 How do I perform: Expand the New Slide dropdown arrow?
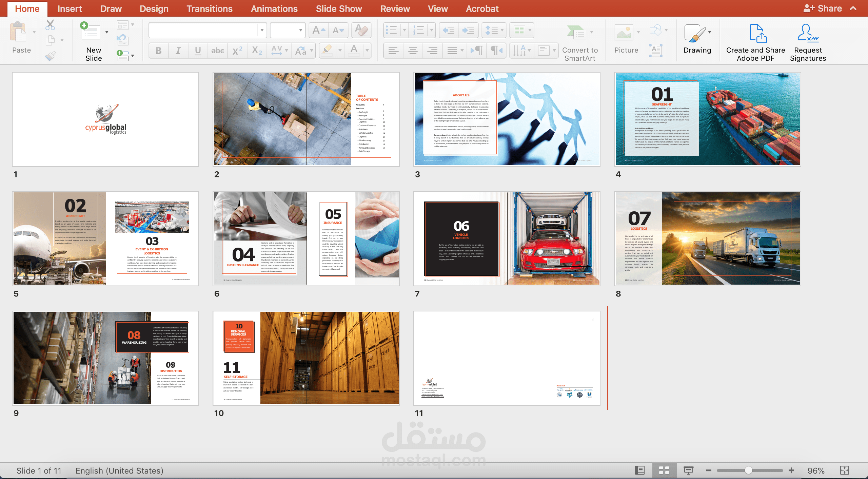(x=107, y=32)
